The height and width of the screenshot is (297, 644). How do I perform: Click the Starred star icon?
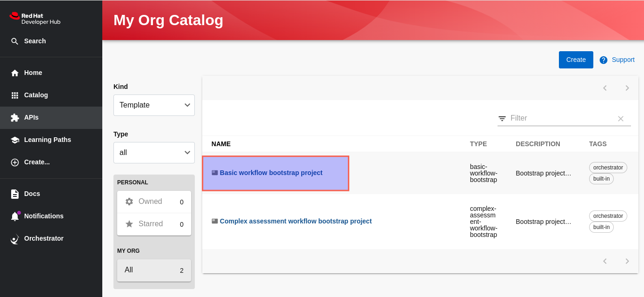[x=129, y=224]
